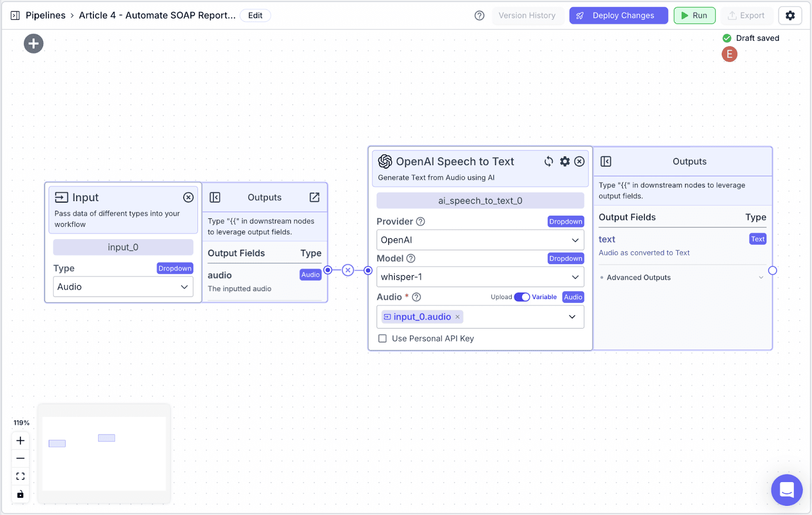Refresh the OpenAI Speech to Text node

549,162
